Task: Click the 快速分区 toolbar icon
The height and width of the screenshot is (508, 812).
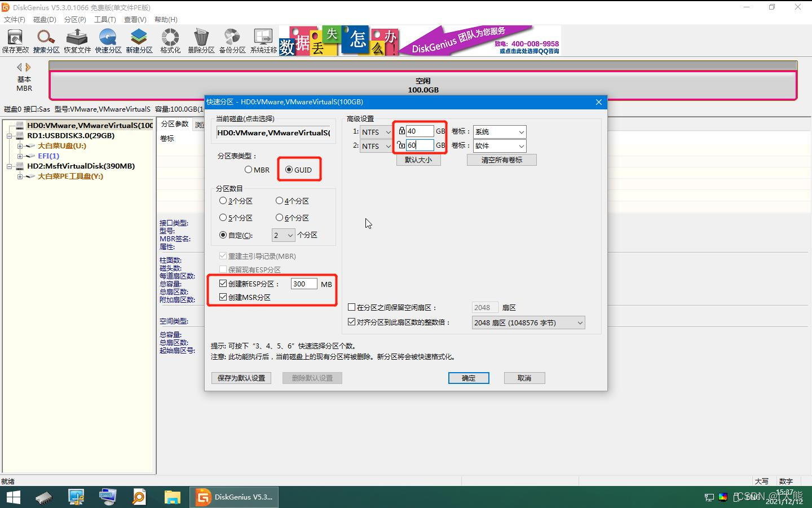Action: point(108,41)
